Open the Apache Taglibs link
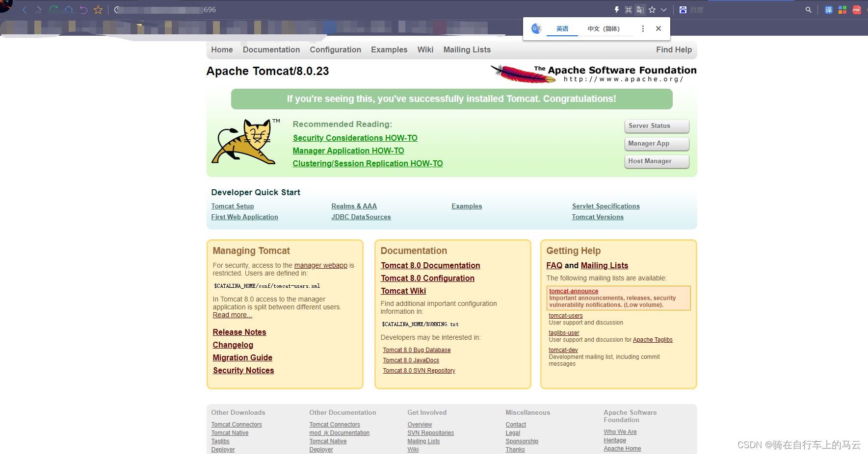This screenshot has height=454, width=868. point(653,340)
